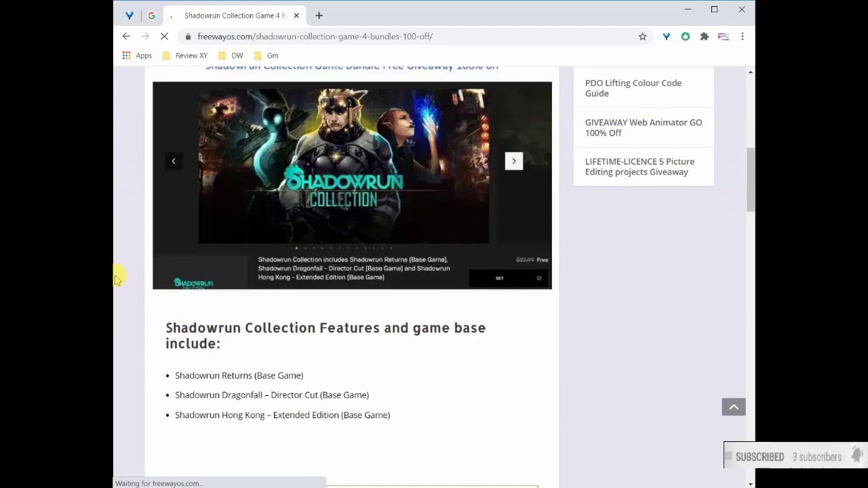Switch to the first tab
This screenshot has height=488, width=868.
pyautogui.click(x=129, y=16)
